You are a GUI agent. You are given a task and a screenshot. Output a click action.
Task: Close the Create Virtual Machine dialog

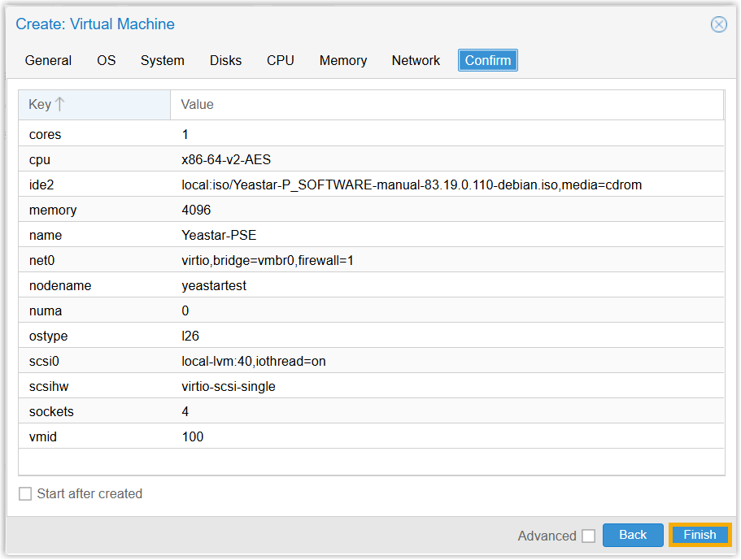tap(718, 24)
